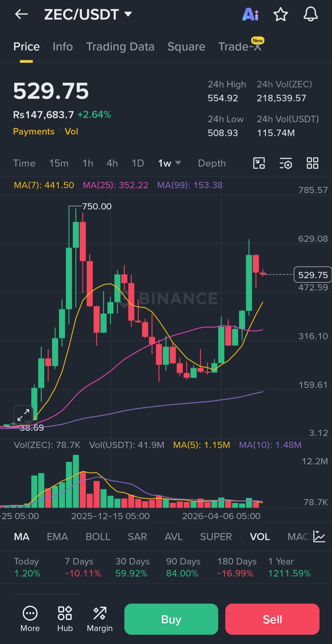The height and width of the screenshot is (644, 332).
Task: Open Margin trading icon
Action: tap(100, 619)
